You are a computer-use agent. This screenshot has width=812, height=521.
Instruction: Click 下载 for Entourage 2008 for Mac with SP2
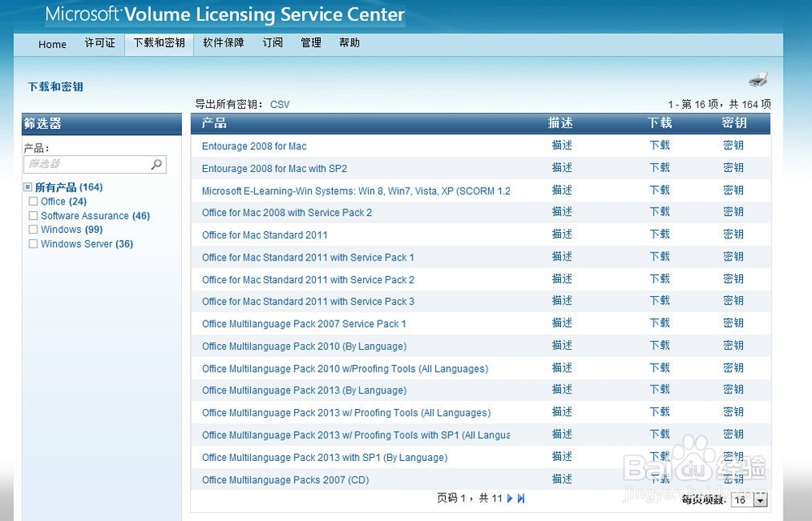659,168
